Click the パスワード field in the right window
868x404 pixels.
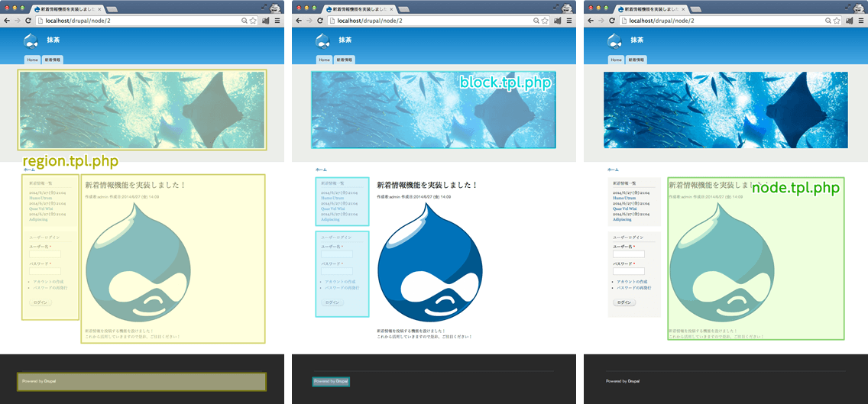click(x=629, y=271)
